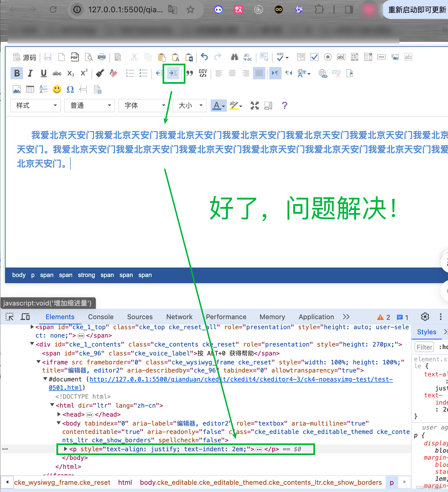Switch to DevTools Performance tab
The height and width of the screenshot is (492, 448).
(226, 317)
